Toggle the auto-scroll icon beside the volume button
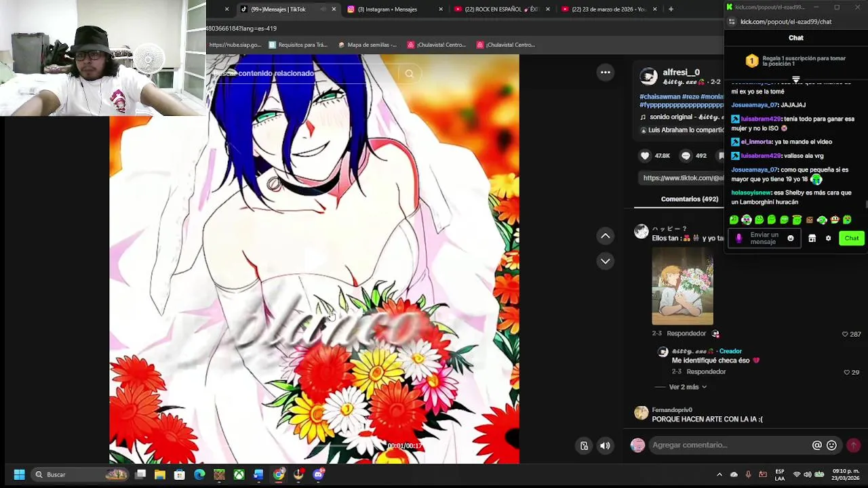Screen dimensions: 868x488 [584, 445]
